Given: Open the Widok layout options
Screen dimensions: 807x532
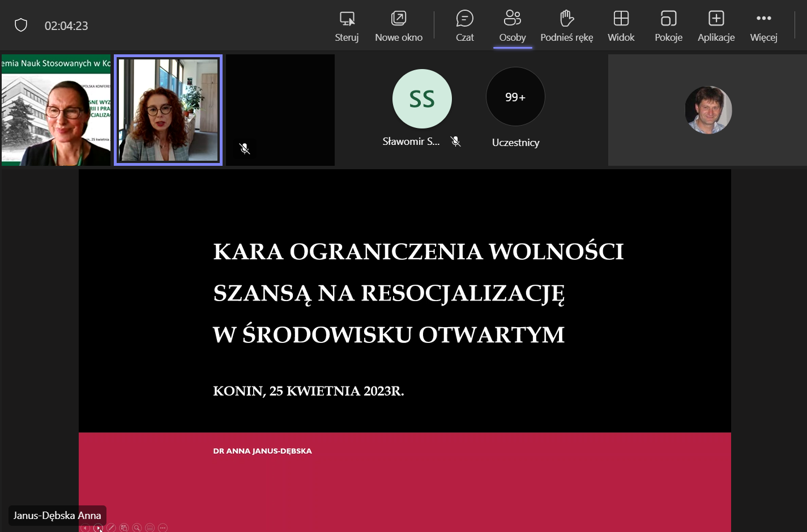Looking at the screenshot, I should click(621, 26).
